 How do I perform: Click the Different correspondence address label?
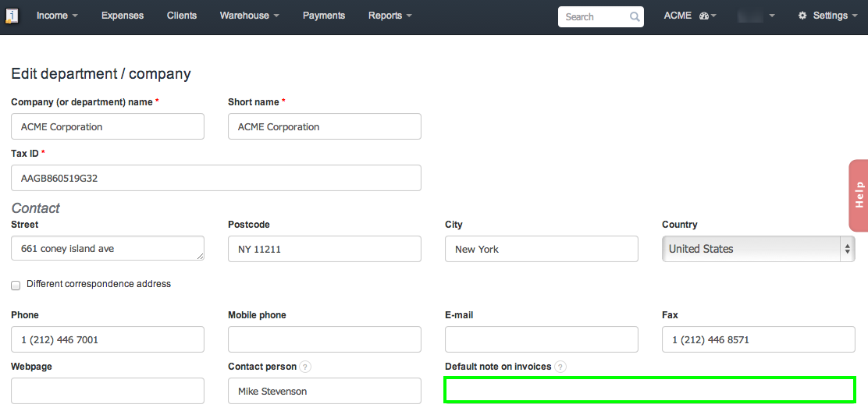tap(98, 284)
